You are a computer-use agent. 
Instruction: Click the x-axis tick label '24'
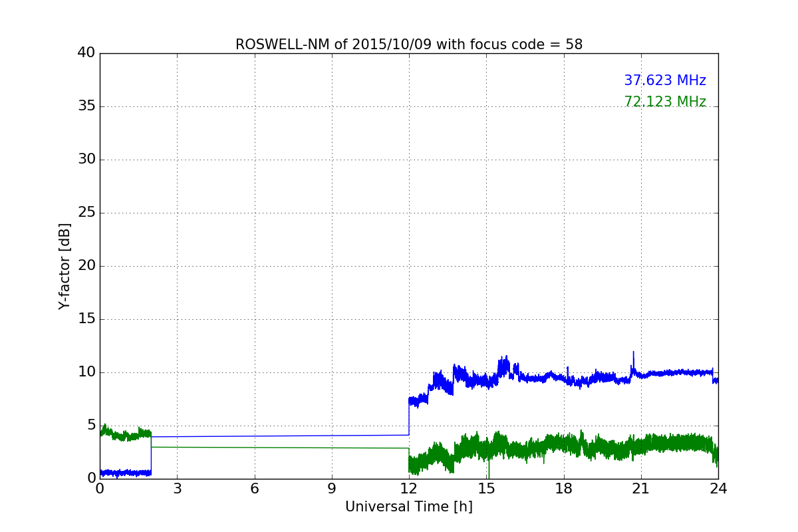718,489
